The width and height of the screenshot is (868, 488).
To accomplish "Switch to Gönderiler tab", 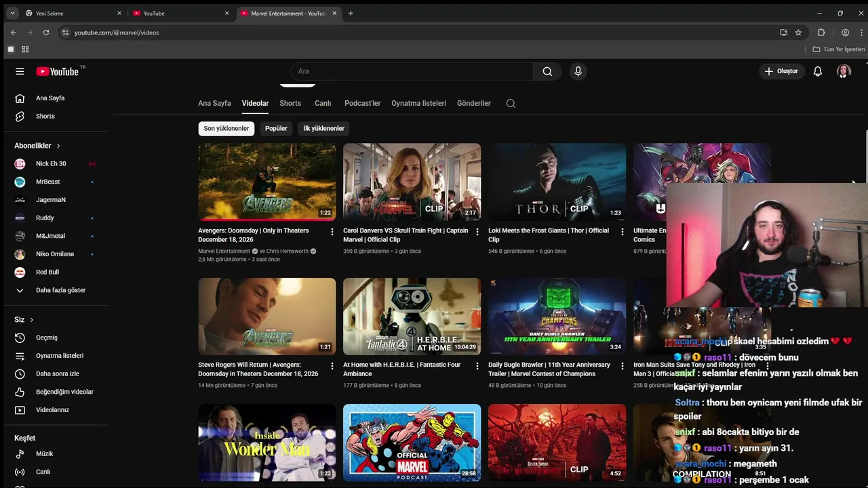I will click(x=474, y=104).
